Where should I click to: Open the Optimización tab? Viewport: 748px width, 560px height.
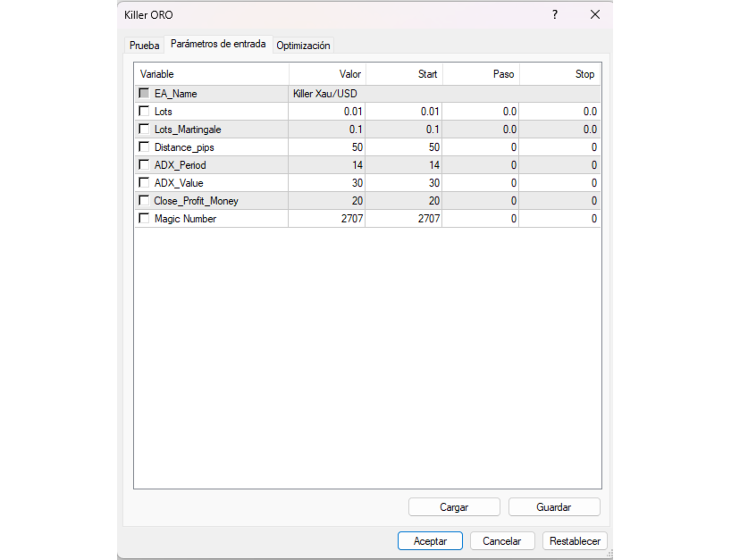(303, 46)
